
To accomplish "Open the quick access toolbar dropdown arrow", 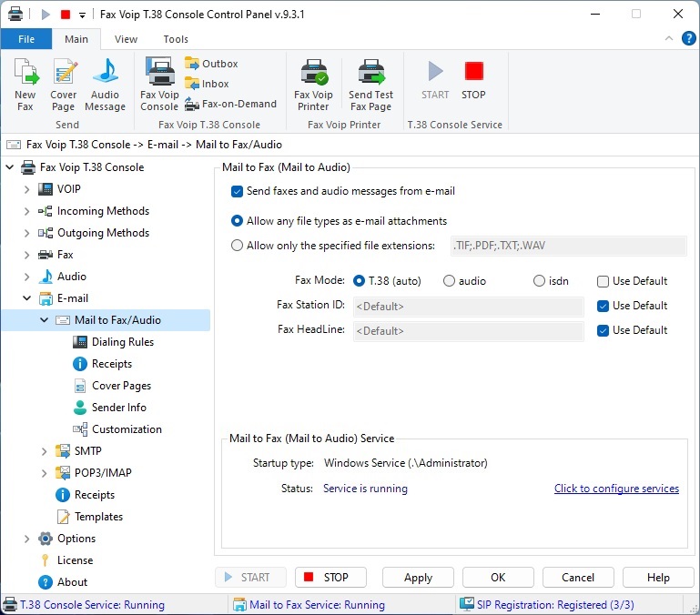I will 82,15.
